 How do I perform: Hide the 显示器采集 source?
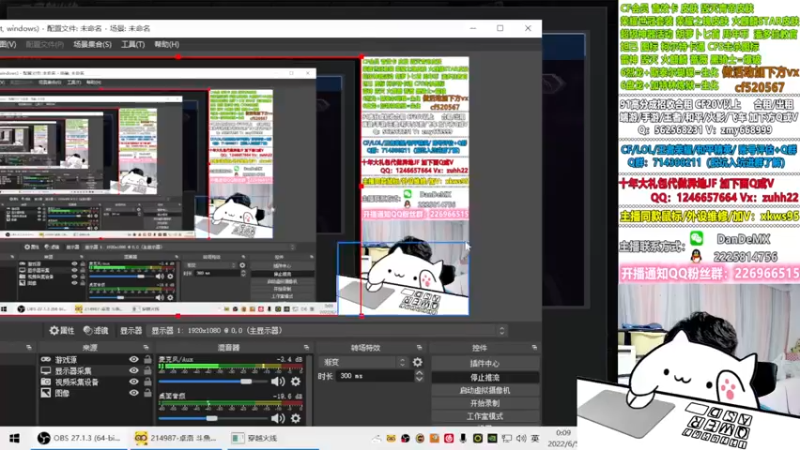[134, 371]
